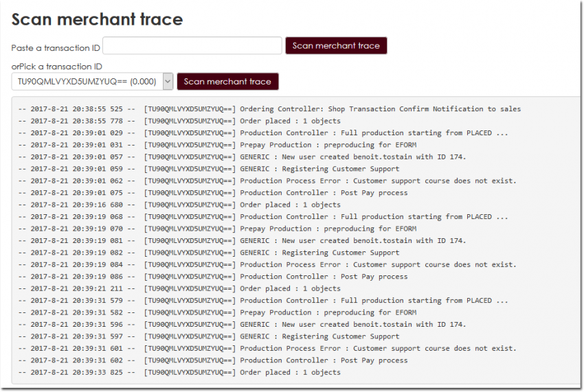Click the 'Scan merchant trace' page heading

point(97,19)
